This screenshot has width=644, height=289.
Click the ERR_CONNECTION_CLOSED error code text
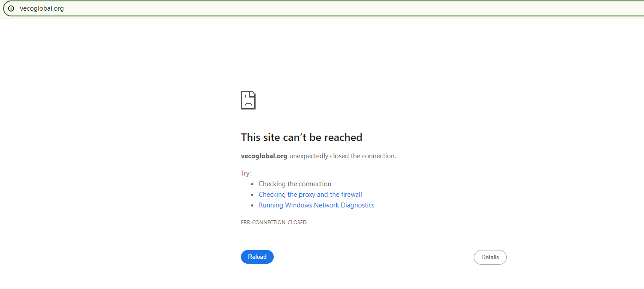pyautogui.click(x=274, y=223)
